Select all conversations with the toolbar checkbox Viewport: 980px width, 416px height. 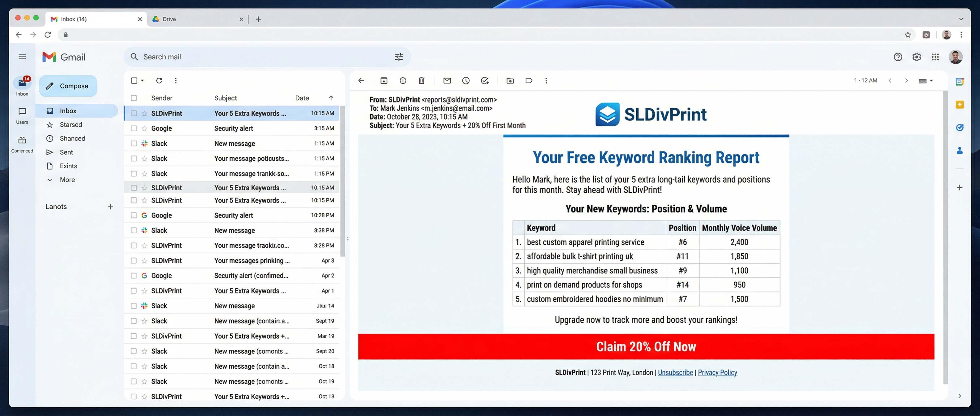[x=134, y=81]
